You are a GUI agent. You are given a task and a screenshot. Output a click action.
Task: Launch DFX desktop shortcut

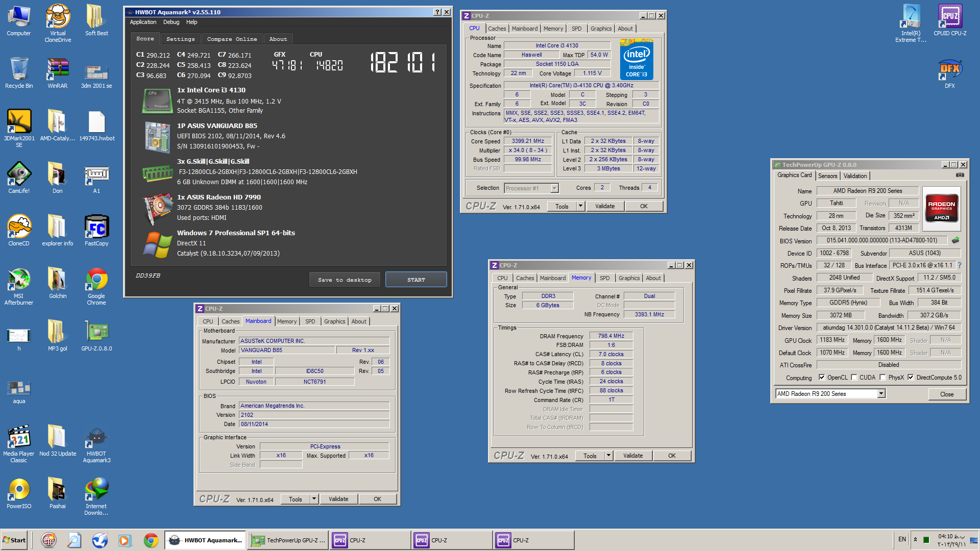[x=950, y=73]
